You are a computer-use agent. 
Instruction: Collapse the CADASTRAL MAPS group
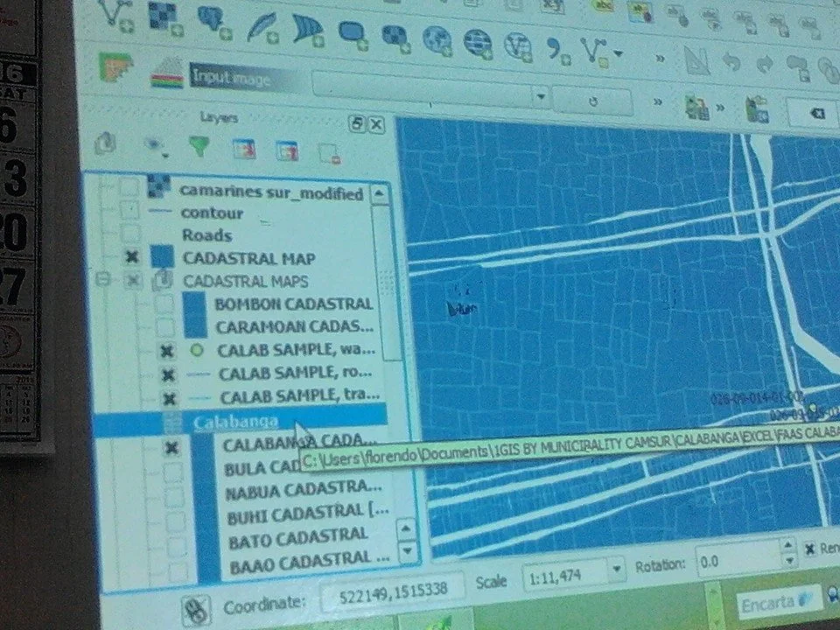[x=103, y=278]
